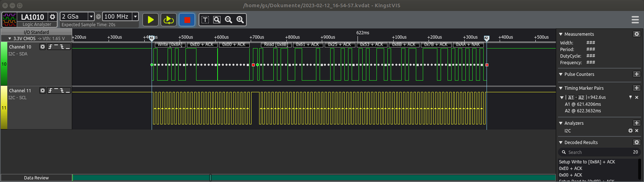Collapse the A1-A2 marker pair details
The width and height of the screenshot is (644, 182).
click(x=562, y=97)
